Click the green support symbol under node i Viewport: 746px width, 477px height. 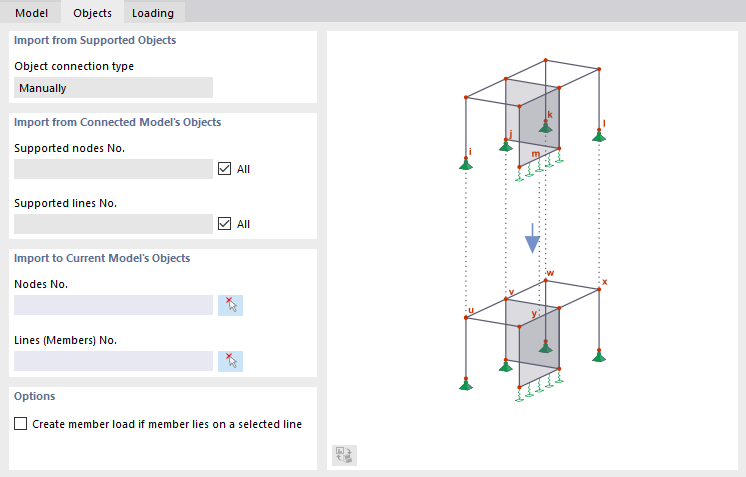click(465, 164)
